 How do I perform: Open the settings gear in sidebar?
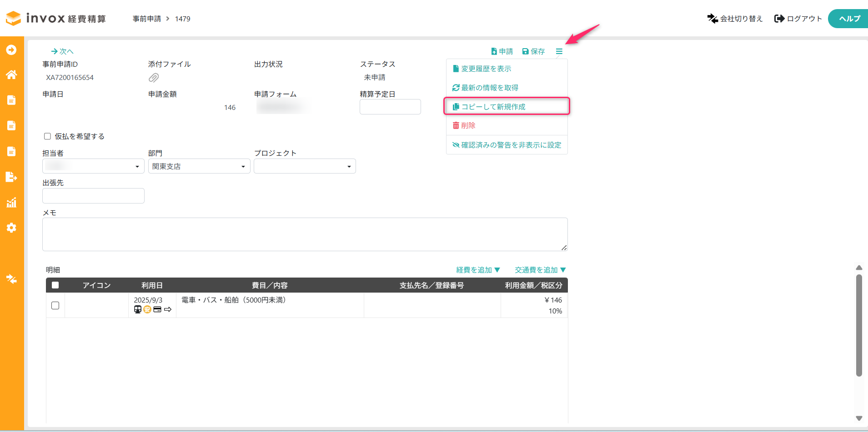coord(11,228)
